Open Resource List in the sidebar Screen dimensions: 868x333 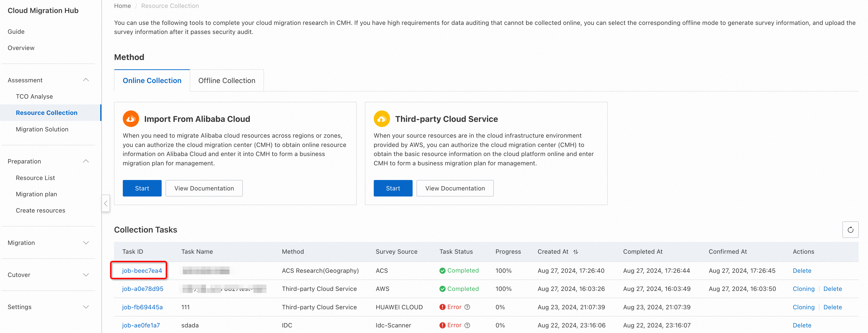(35, 178)
